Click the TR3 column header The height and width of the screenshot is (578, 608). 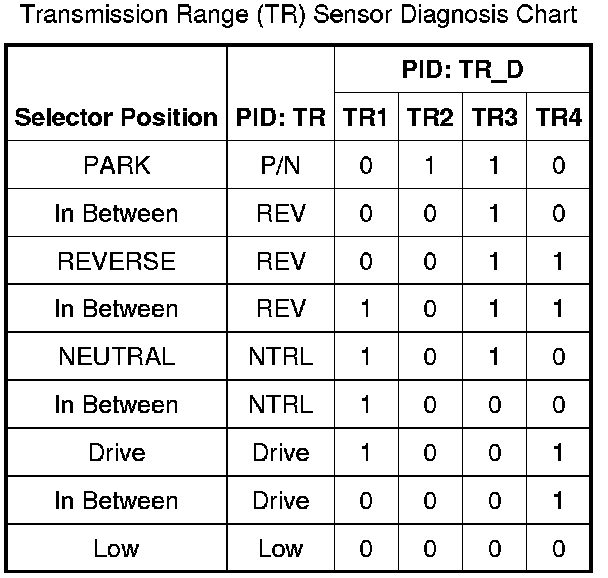tap(495, 117)
